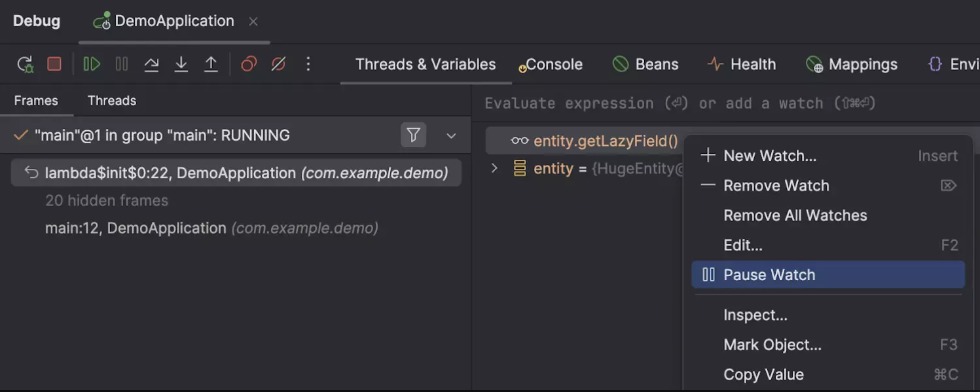Open the Mappings tab

(852, 64)
